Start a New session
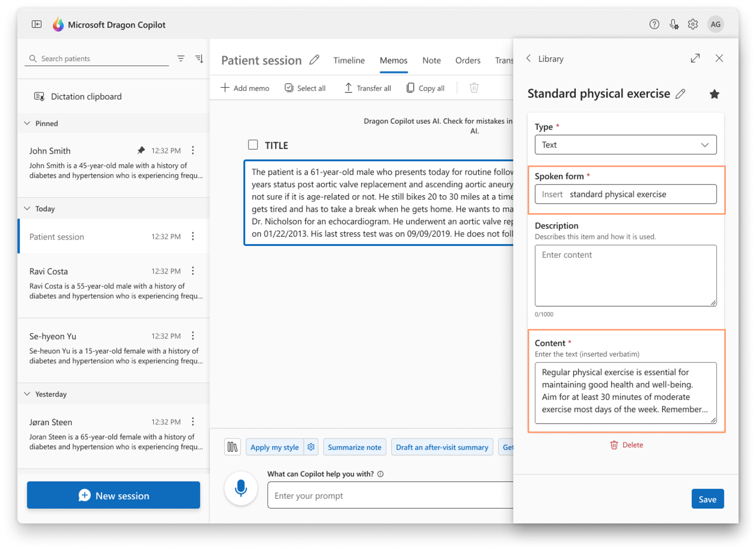This screenshot has height=550, width=756. [x=114, y=496]
